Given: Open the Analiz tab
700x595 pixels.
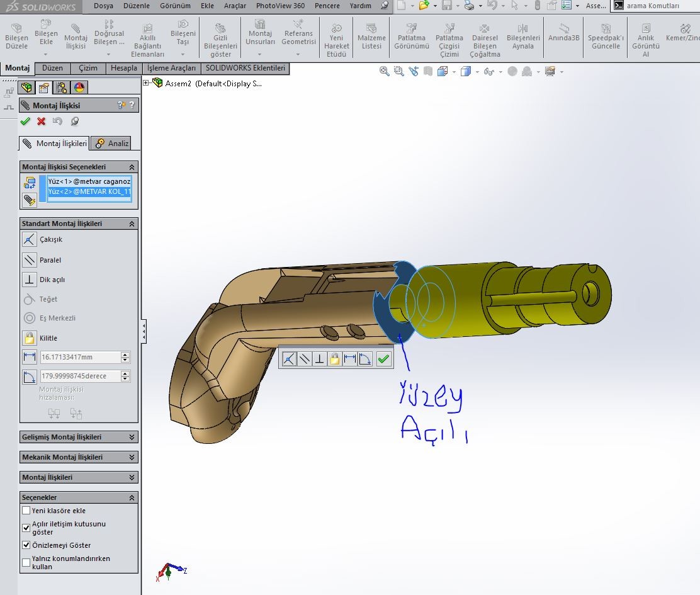Looking at the screenshot, I should (112, 144).
